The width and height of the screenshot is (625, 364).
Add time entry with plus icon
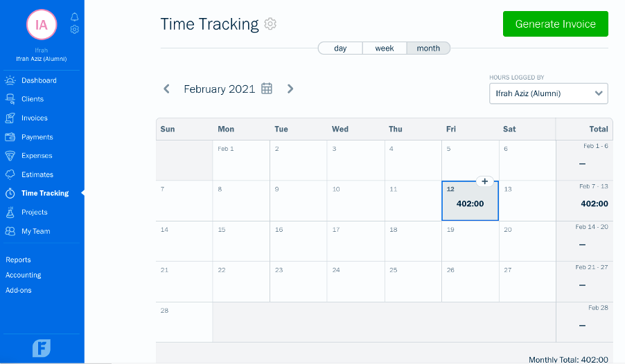pyautogui.click(x=485, y=181)
